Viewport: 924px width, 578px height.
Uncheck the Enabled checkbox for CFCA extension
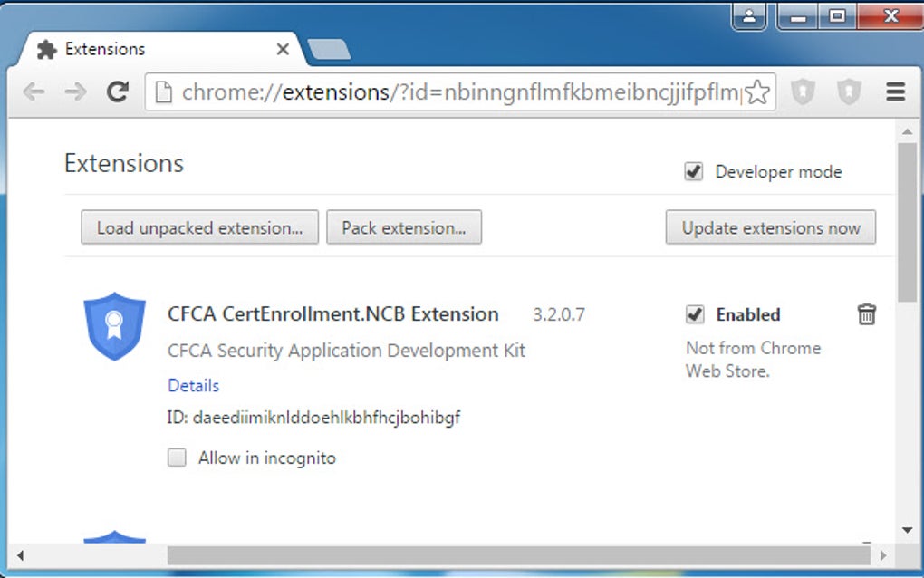694,314
